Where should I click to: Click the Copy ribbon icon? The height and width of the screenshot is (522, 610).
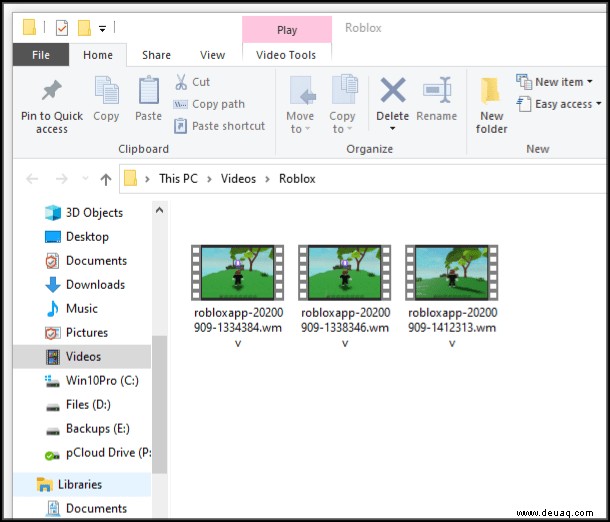pyautogui.click(x=106, y=91)
